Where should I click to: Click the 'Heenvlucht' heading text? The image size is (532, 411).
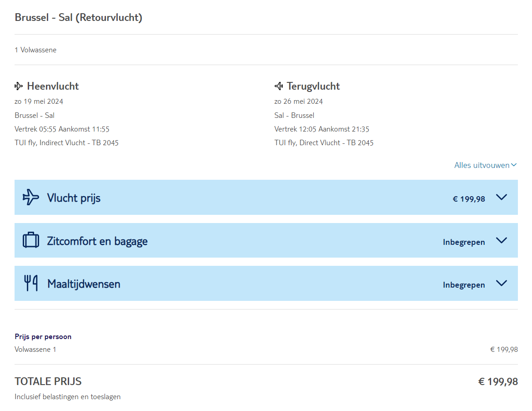click(53, 86)
